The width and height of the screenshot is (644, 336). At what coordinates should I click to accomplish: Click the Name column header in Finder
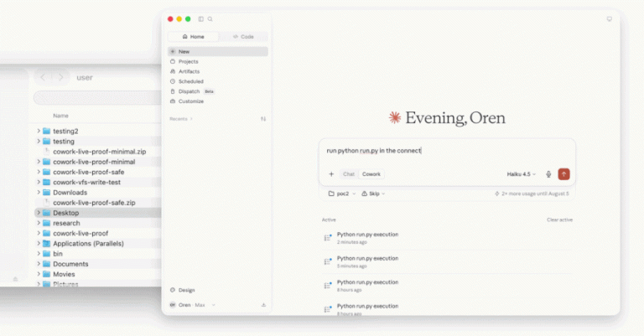pos(60,116)
